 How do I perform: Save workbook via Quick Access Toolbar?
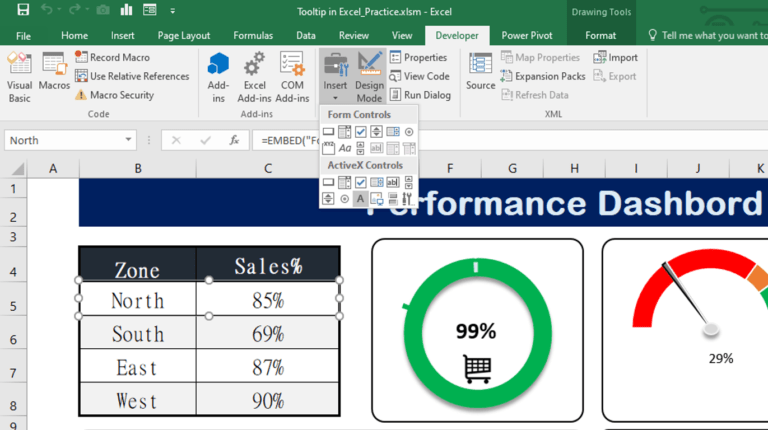point(23,10)
